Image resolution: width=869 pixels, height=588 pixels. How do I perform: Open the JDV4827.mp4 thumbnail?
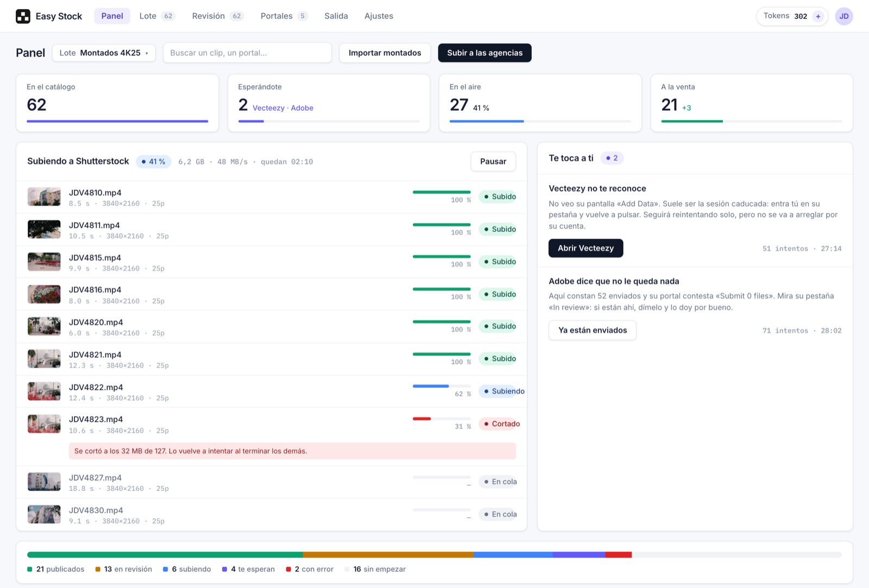point(44,482)
